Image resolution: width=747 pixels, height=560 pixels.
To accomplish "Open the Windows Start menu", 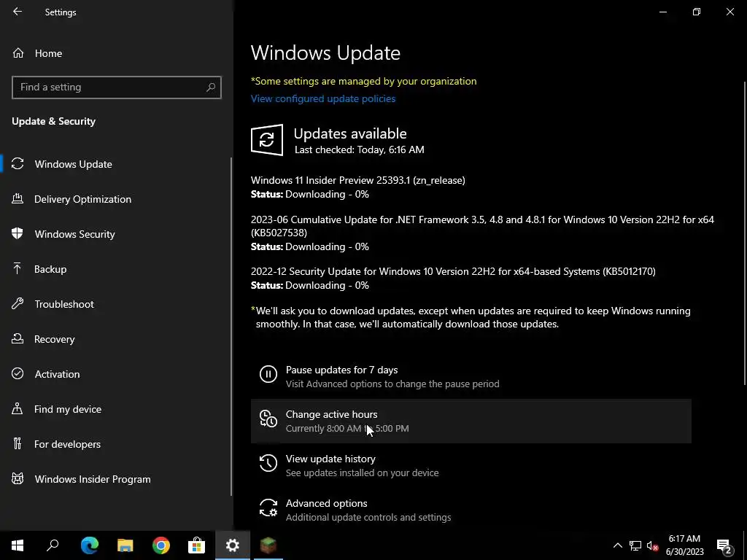I will tap(18, 545).
